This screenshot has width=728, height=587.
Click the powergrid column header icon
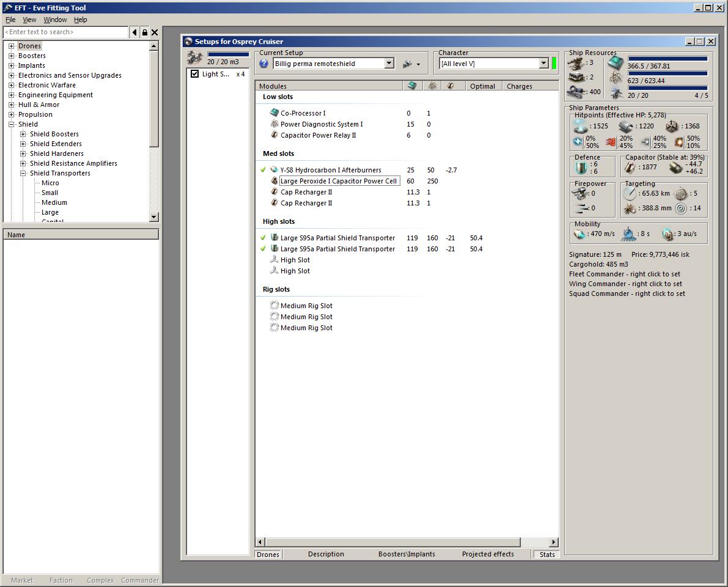tap(432, 86)
